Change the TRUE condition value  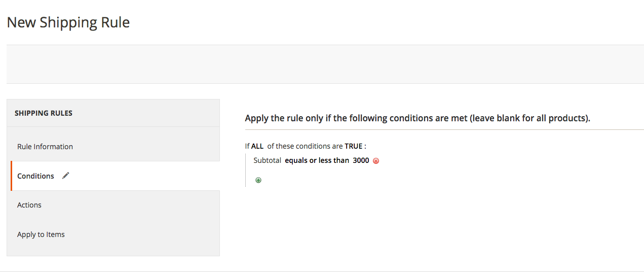pyautogui.click(x=354, y=146)
